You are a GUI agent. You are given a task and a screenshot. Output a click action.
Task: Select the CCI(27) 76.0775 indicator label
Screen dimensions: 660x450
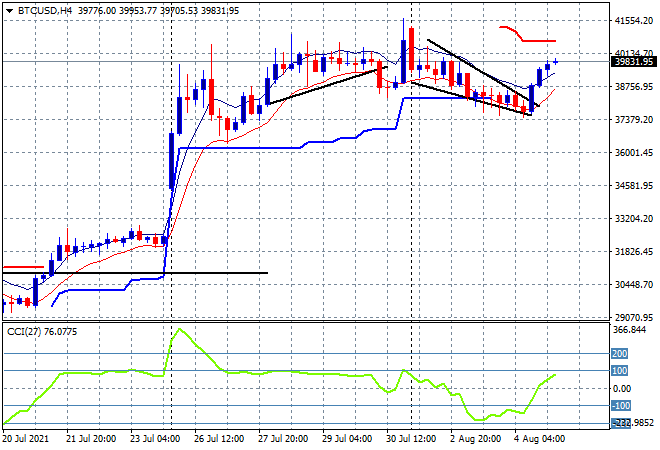click(42, 332)
